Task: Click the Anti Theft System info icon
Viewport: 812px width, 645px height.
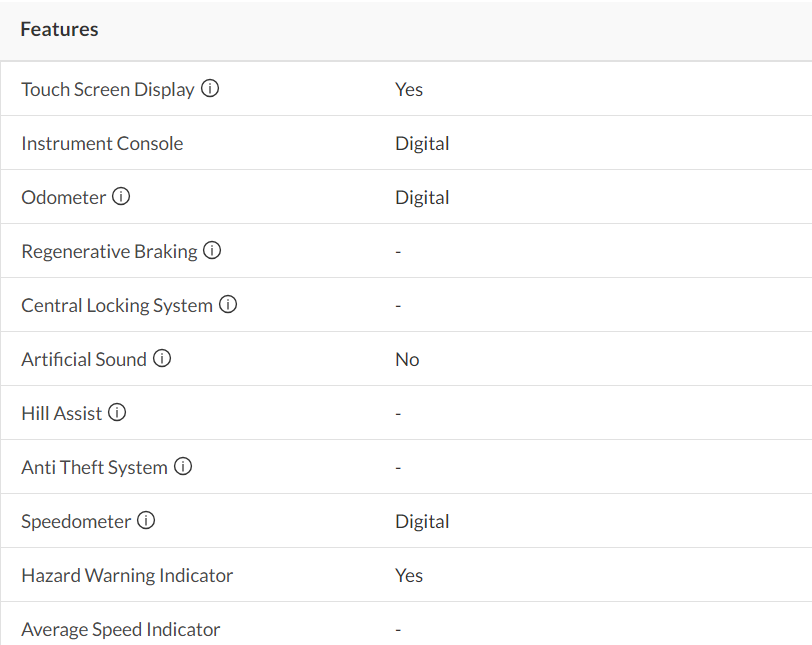Action: click(x=183, y=467)
